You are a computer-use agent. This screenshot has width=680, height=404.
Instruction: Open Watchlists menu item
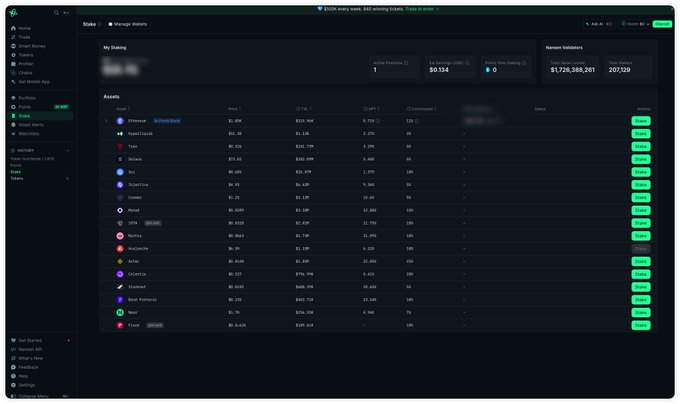(x=29, y=134)
